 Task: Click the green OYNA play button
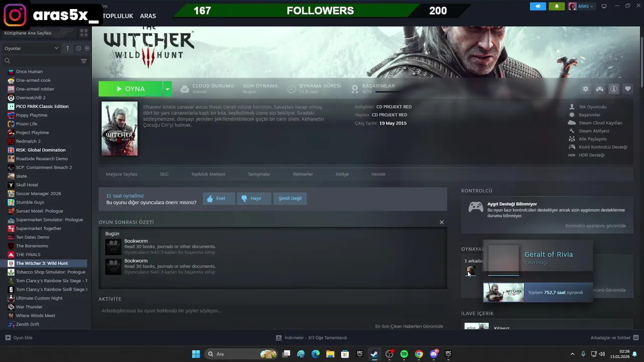tap(131, 89)
